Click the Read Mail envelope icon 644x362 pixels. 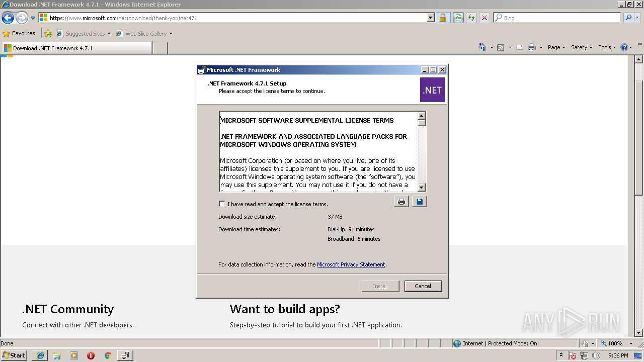pos(520,47)
